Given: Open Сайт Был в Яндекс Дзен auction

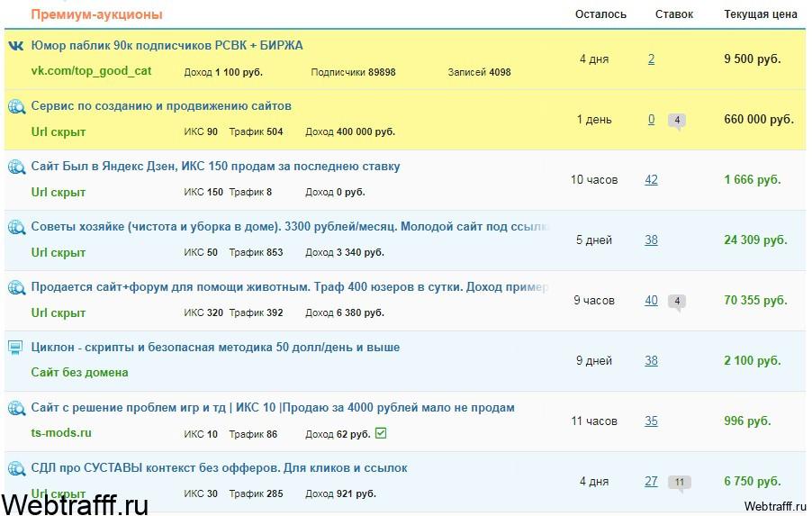Looking at the screenshot, I should point(215,167).
